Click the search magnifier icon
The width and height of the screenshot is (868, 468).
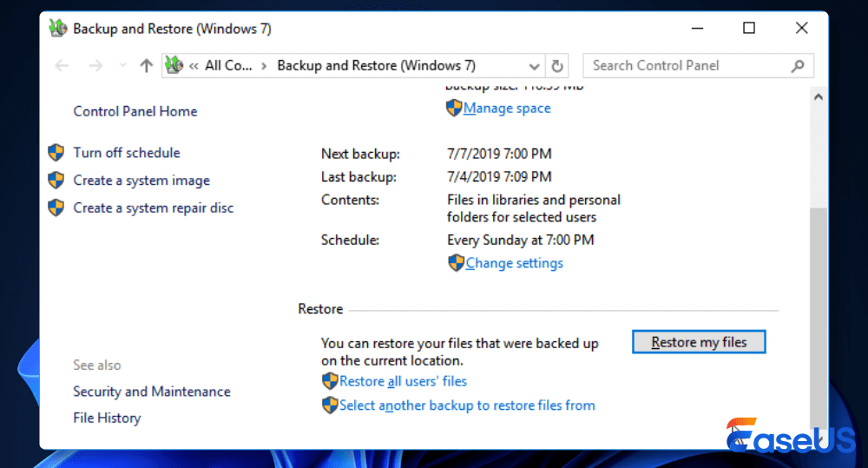798,66
